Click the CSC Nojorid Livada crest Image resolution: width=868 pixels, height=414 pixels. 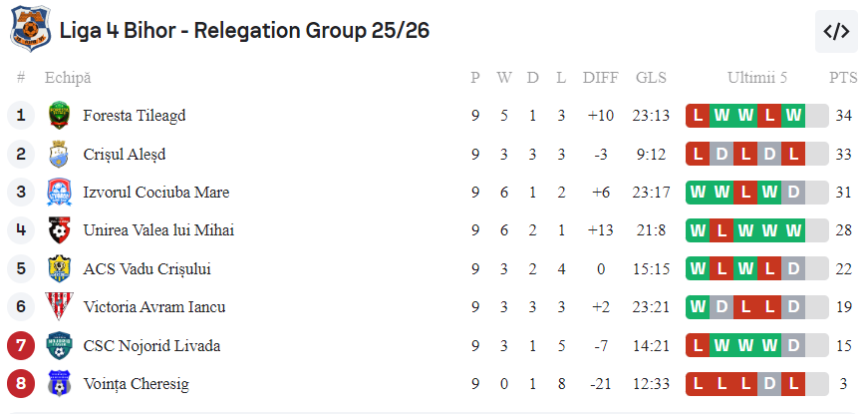(60, 346)
